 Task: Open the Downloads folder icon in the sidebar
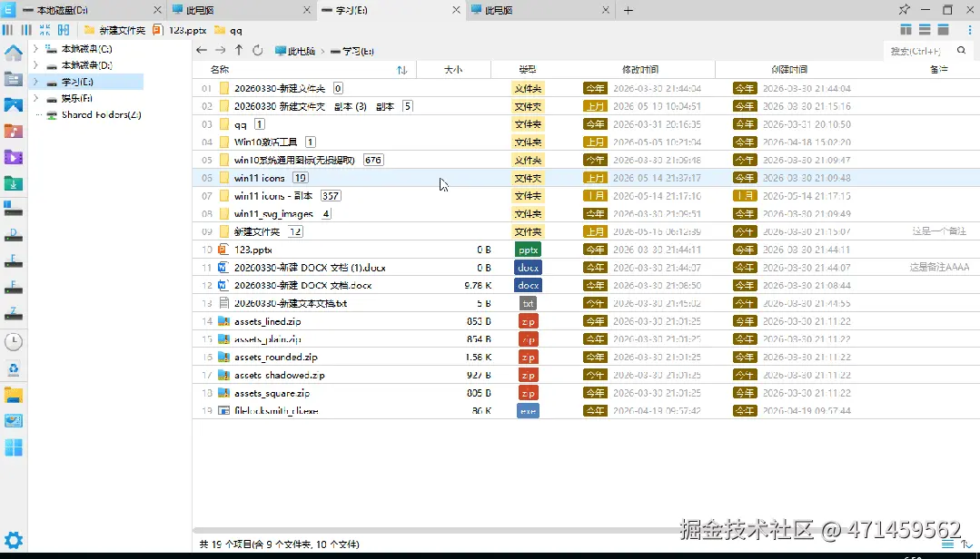point(13,183)
